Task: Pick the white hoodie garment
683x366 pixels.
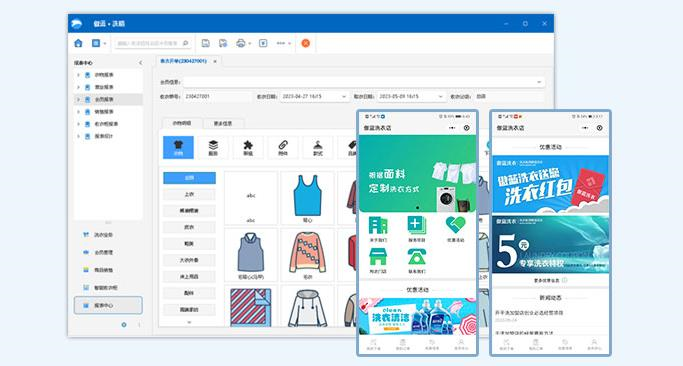Action: 307,306
